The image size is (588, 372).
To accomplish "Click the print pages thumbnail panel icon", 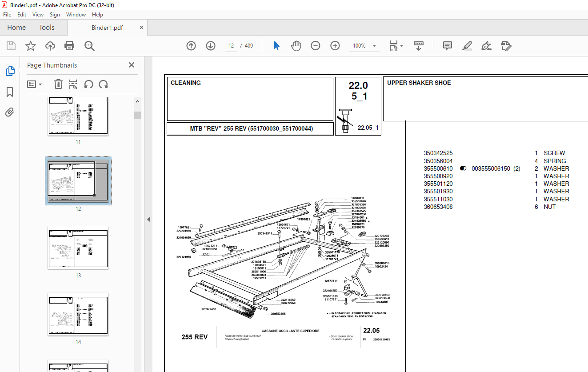I will (73, 84).
